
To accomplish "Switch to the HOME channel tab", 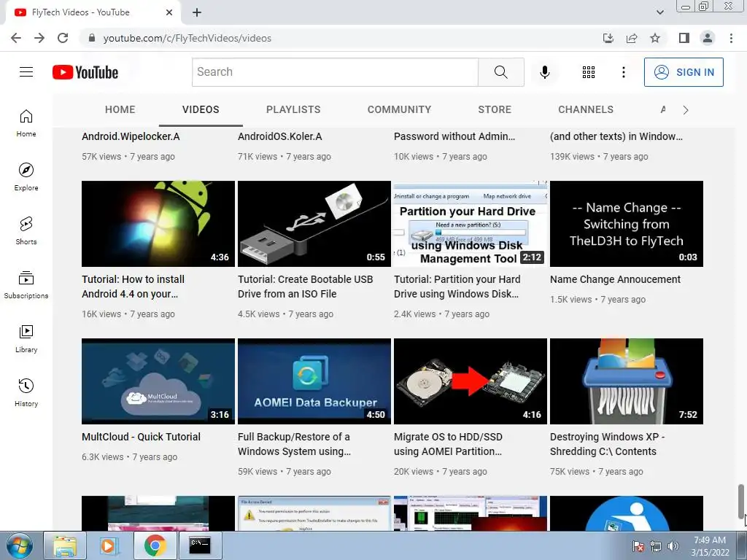I will pyautogui.click(x=120, y=109).
